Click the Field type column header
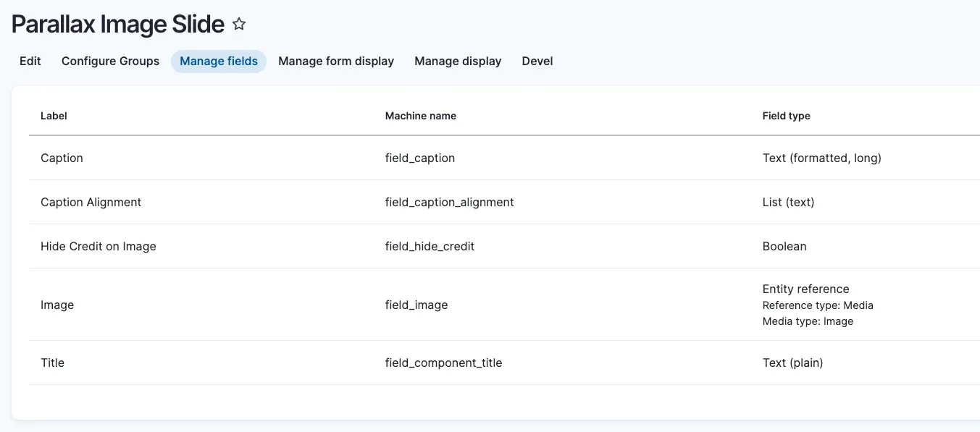Image resolution: width=980 pixels, height=432 pixels. click(786, 116)
